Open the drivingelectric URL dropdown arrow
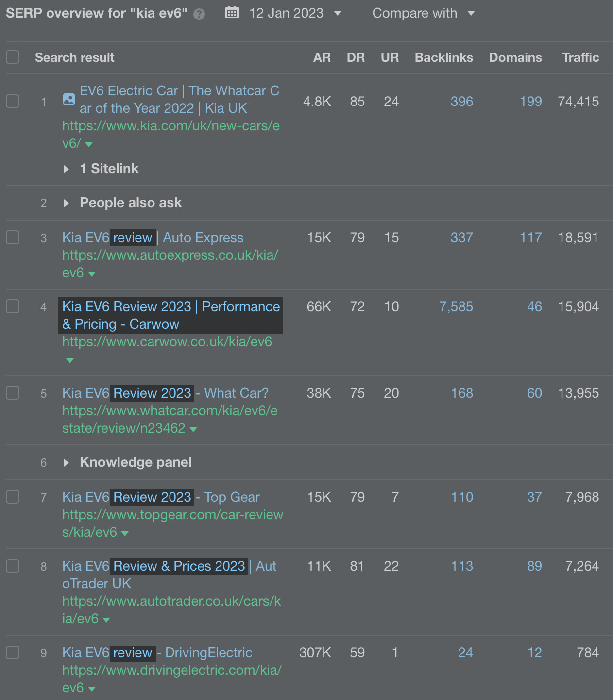613x700 pixels. click(x=92, y=689)
